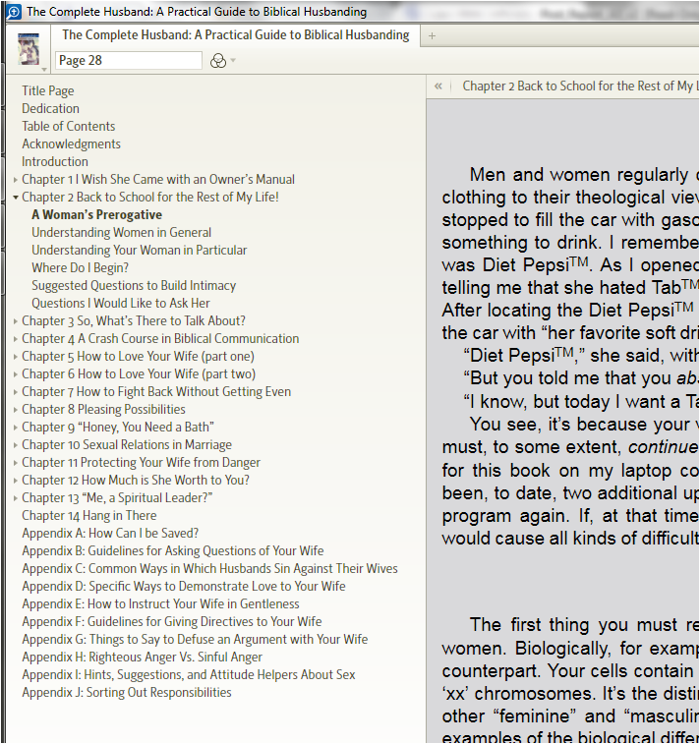Expand Chapter 3 So, What's There arrow
This screenshot has height=744, width=700.
pos(16,321)
